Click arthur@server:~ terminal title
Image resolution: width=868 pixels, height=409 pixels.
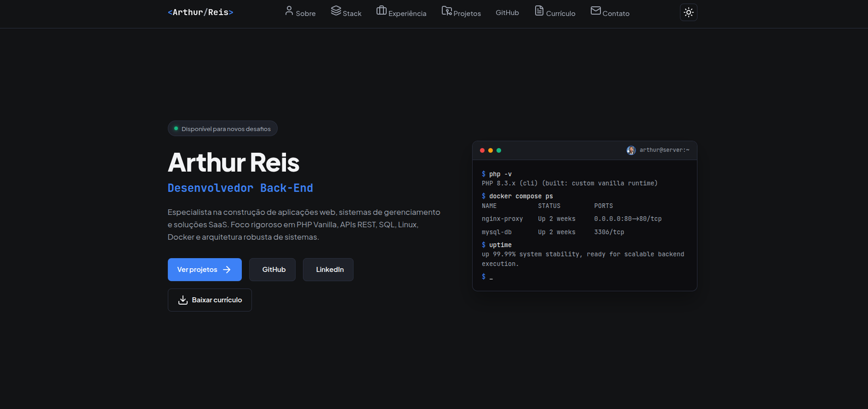(x=664, y=150)
